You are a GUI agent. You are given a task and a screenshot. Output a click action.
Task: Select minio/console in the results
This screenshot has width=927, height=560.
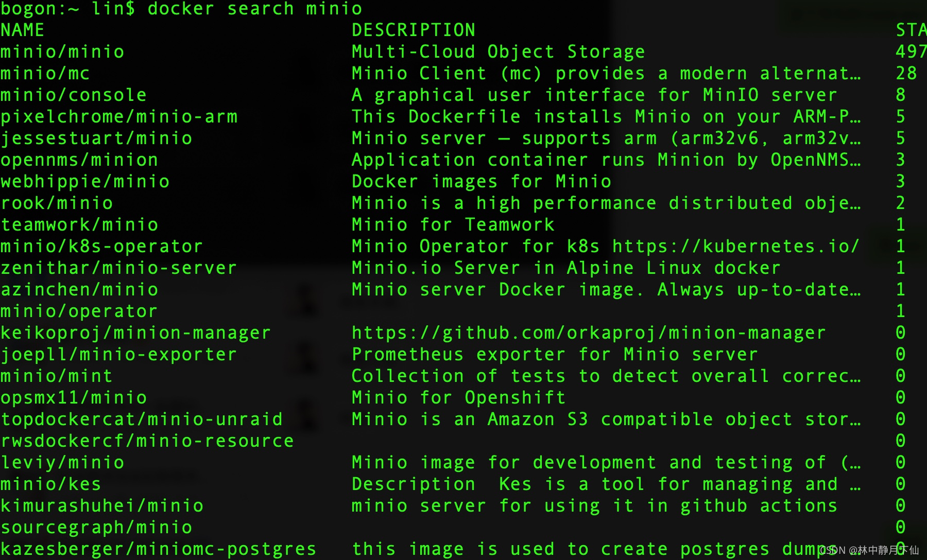click(74, 95)
